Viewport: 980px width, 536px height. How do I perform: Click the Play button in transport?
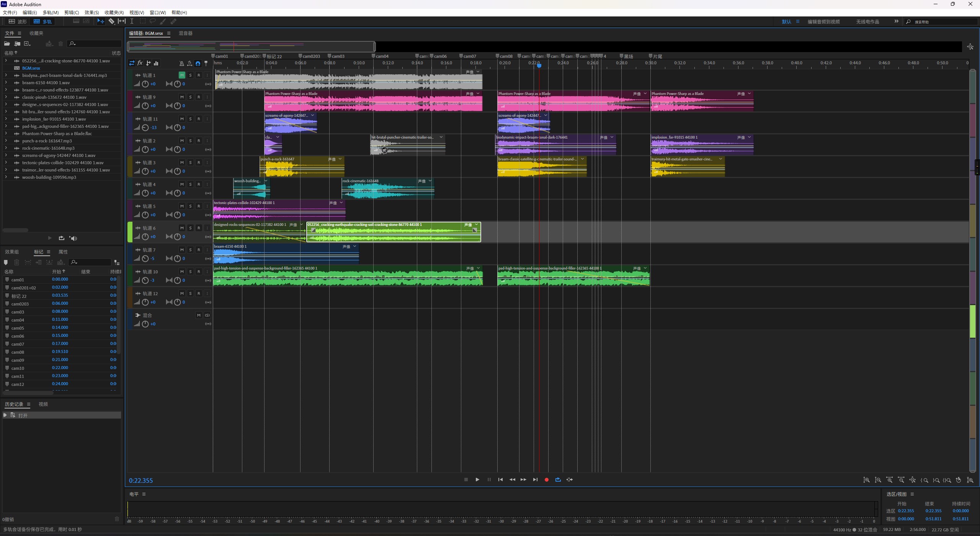coord(477,480)
